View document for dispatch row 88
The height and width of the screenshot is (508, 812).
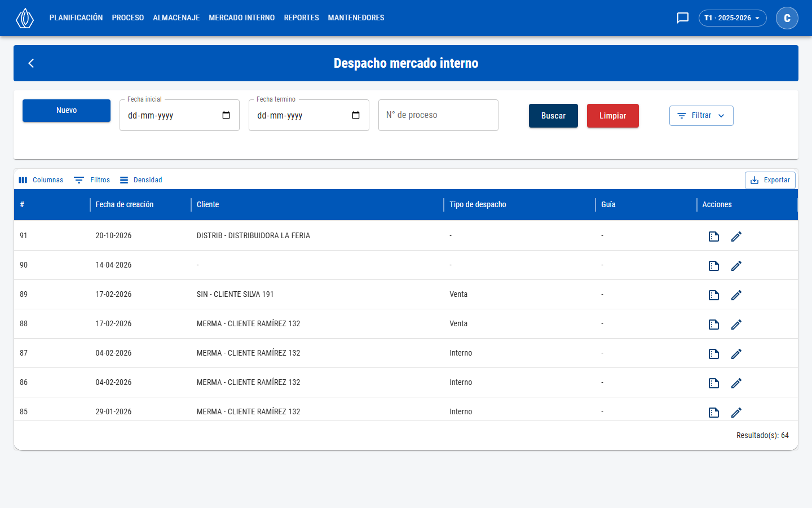[714, 325]
